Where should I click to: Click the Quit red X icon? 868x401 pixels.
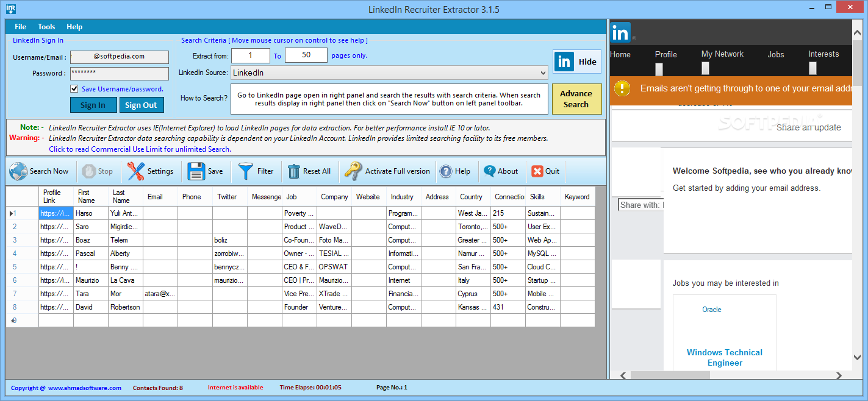click(537, 171)
